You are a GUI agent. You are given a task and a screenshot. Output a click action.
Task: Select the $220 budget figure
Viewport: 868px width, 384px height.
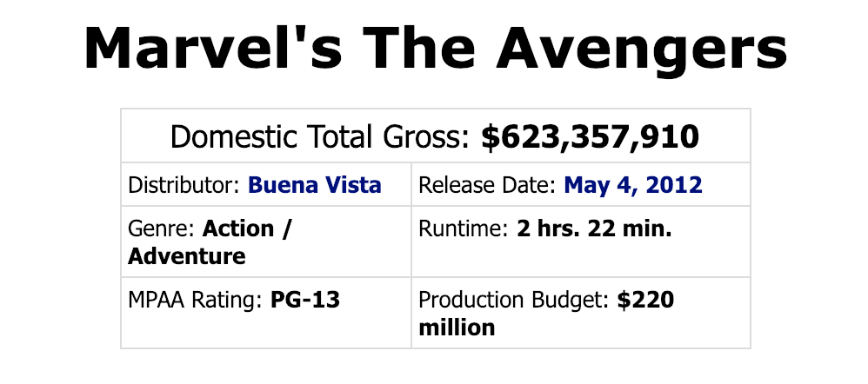pyautogui.click(x=646, y=301)
